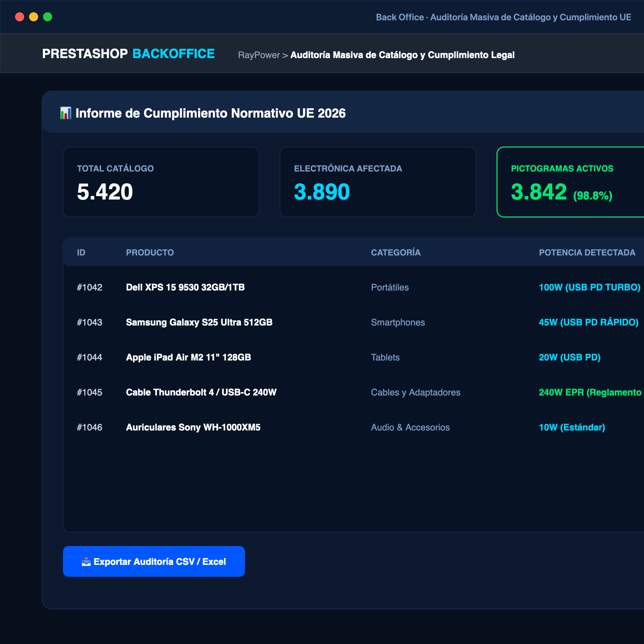644x644 pixels.
Task: Sort by the CATEGORÍA column header
Action: coord(396,253)
